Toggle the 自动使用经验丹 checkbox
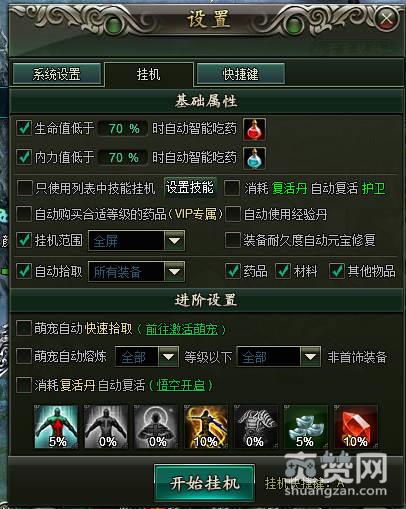The height and width of the screenshot is (509, 406). (x=233, y=214)
